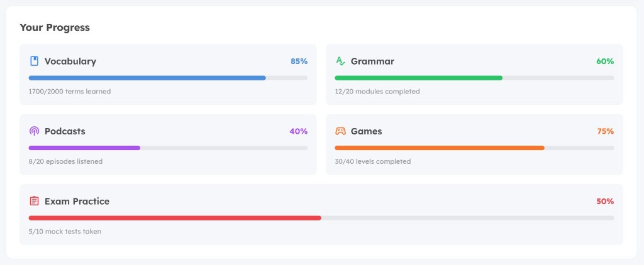Click the 60% Grammar percentage
644x265 pixels.
tap(605, 62)
